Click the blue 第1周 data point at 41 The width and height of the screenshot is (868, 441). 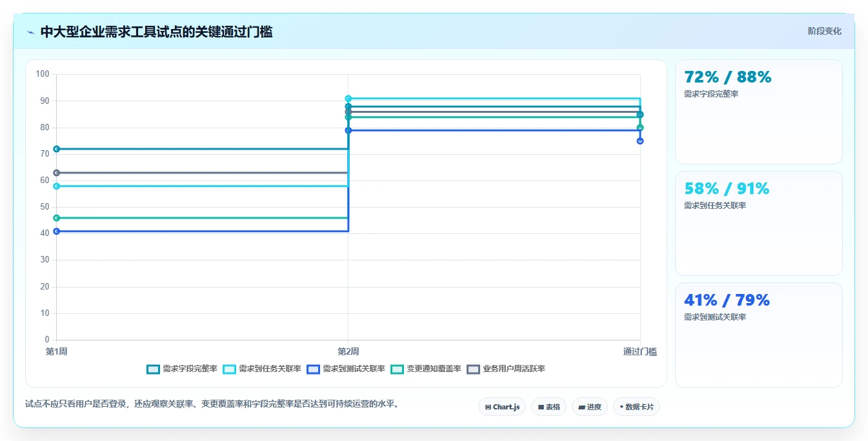point(57,231)
